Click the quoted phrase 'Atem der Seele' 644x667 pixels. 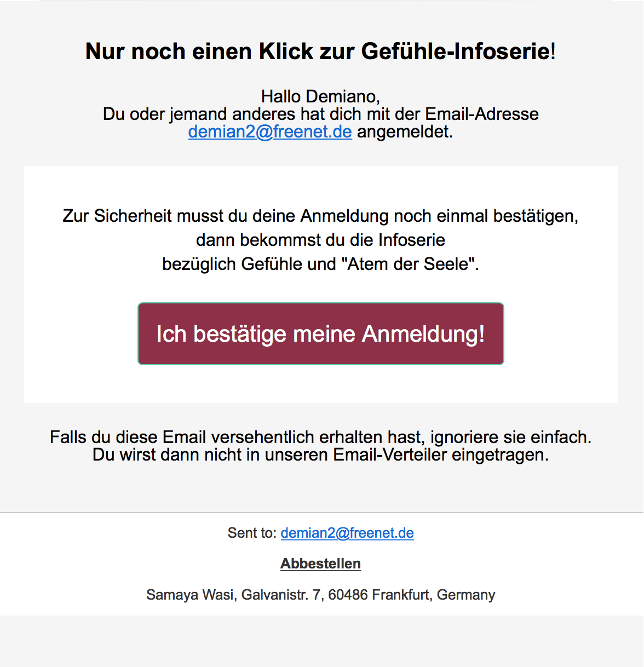409,264
